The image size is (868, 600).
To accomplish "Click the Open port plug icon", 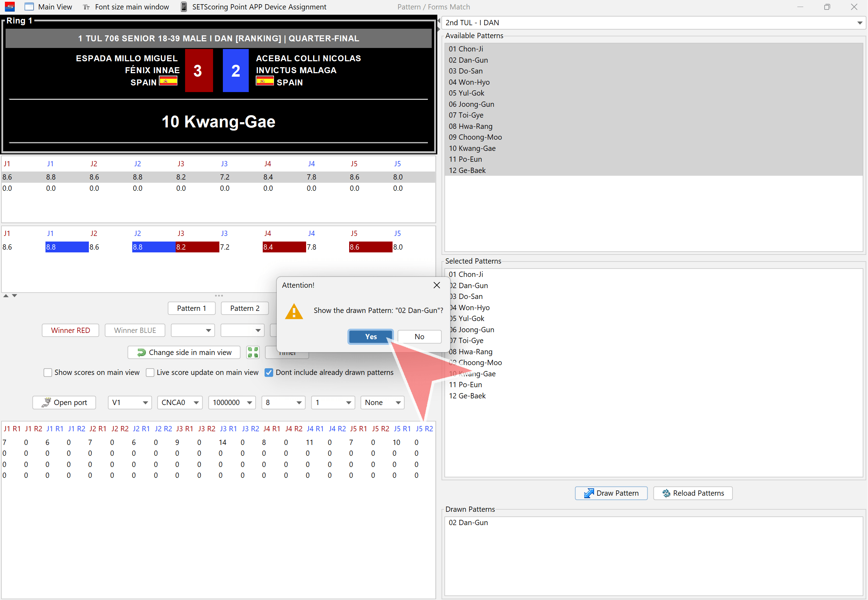I will 46,402.
